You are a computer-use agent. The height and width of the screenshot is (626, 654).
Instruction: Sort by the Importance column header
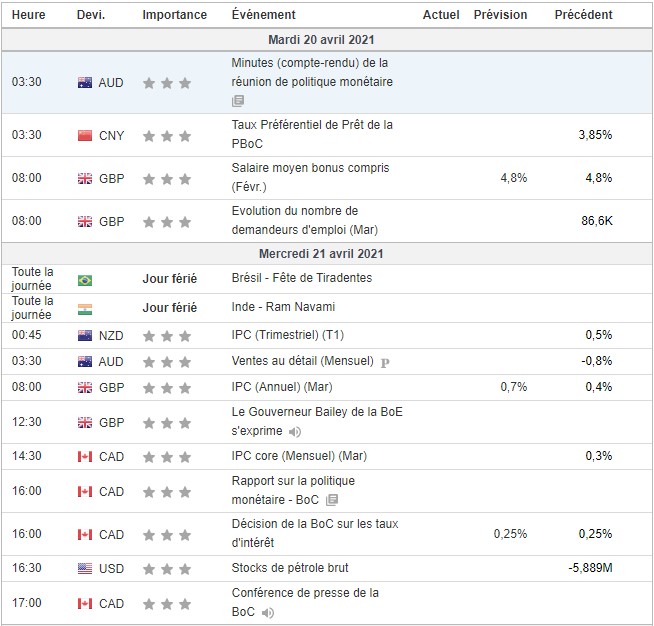[x=174, y=15]
